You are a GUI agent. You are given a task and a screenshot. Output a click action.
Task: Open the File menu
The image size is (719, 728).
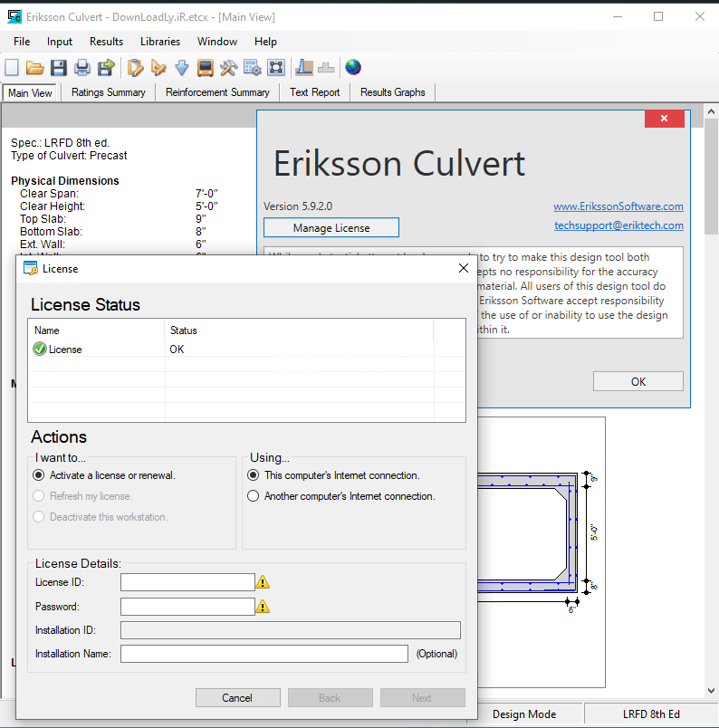(x=22, y=42)
